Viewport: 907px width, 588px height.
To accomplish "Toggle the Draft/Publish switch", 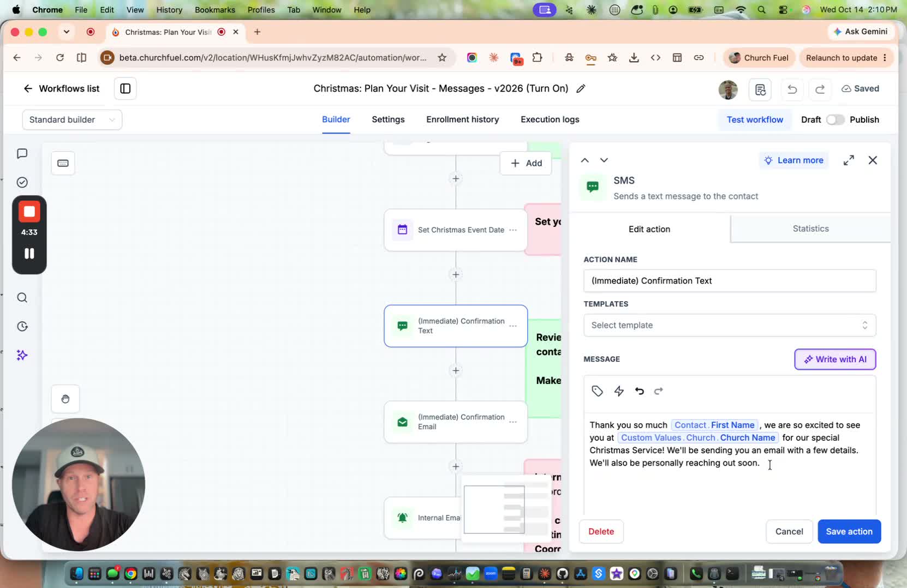I will (x=835, y=119).
